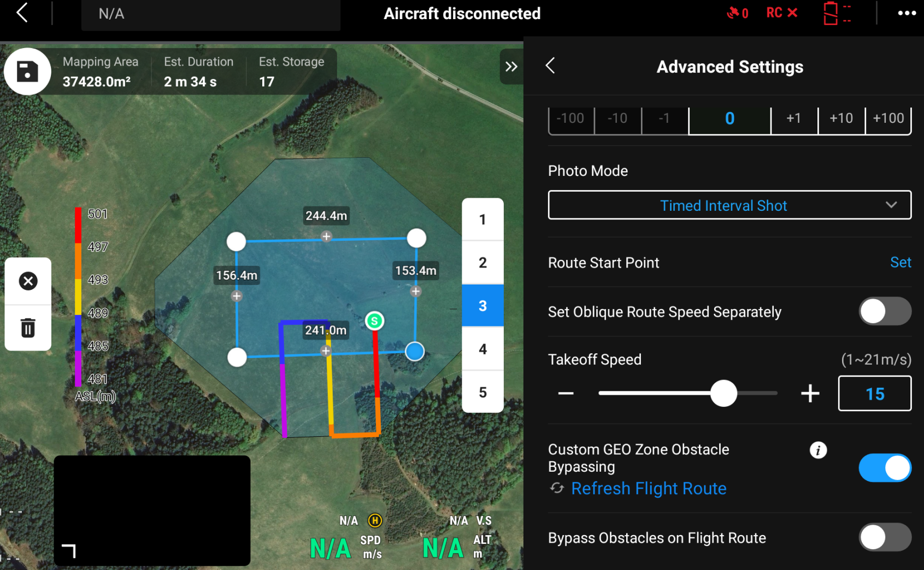Tap the Est. Duration value 2 m 34 s
The width and height of the screenshot is (924, 570).
pyautogui.click(x=190, y=82)
